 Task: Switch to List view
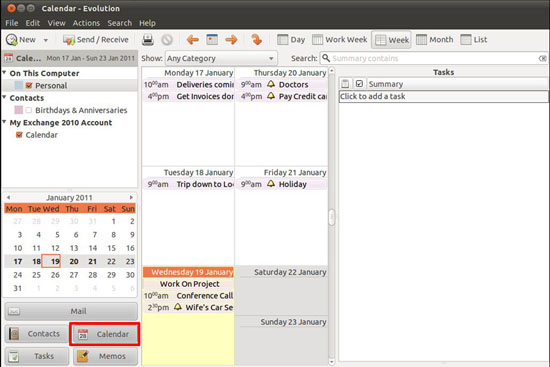pyautogui.click(x=474, y=40)
